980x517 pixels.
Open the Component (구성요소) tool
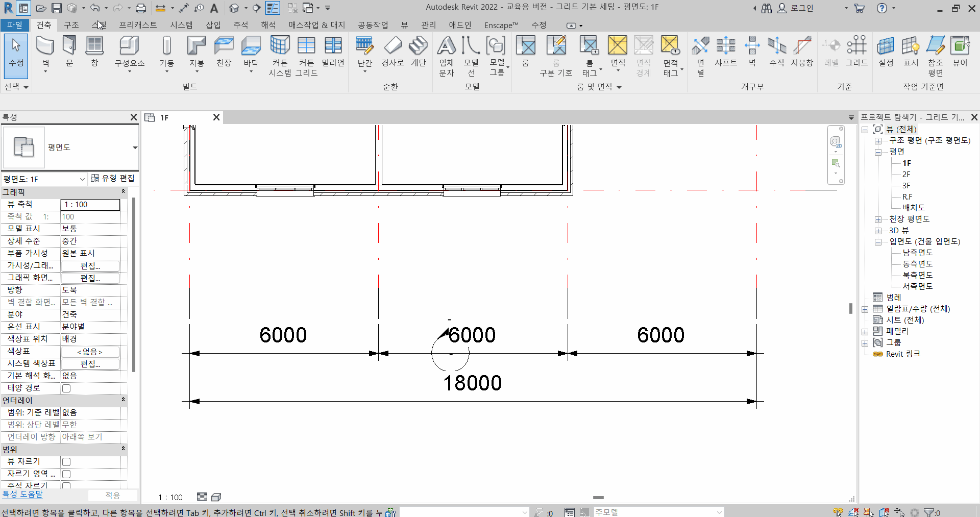click(129, 53)
